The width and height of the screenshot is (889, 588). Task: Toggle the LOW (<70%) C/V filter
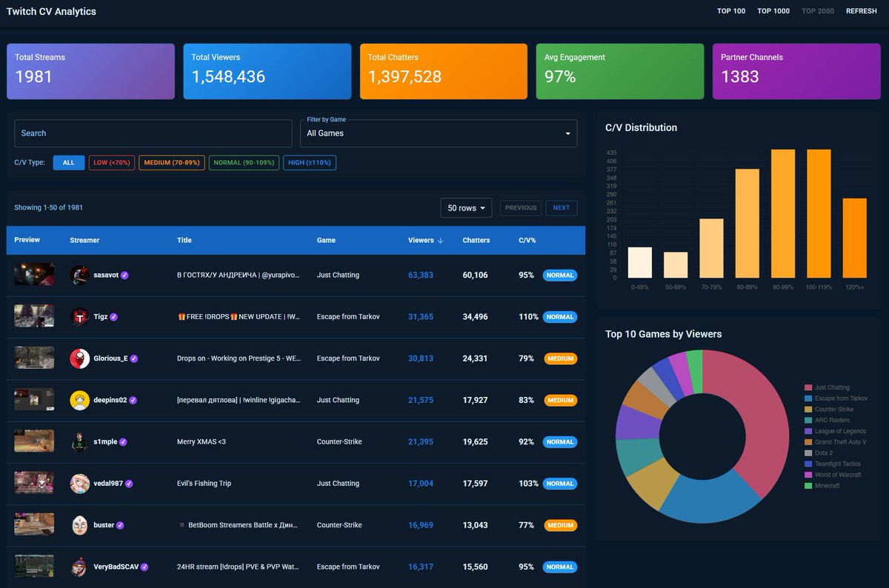[110, 162]
